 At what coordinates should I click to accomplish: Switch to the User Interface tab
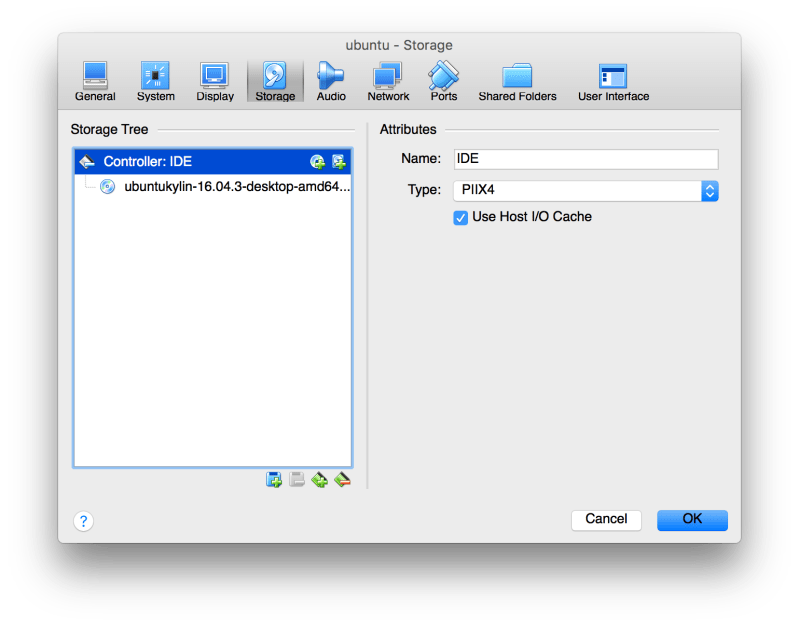pos(613,82)
